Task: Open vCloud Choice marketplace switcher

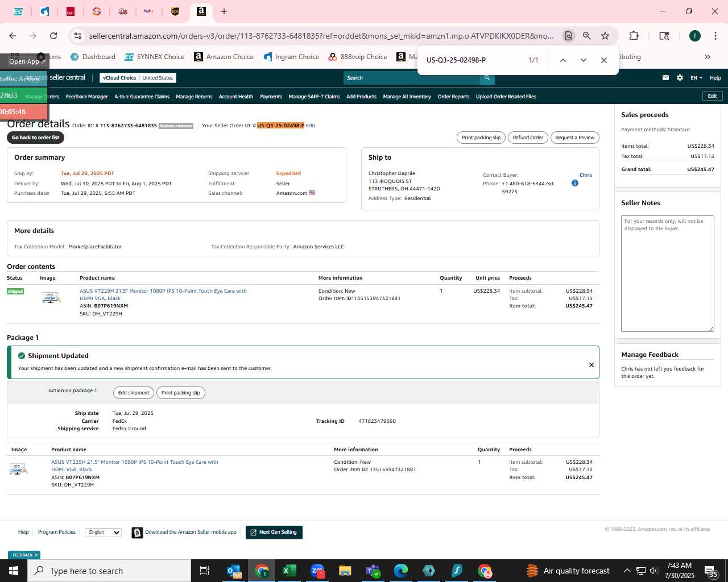Action: point(138,78)
